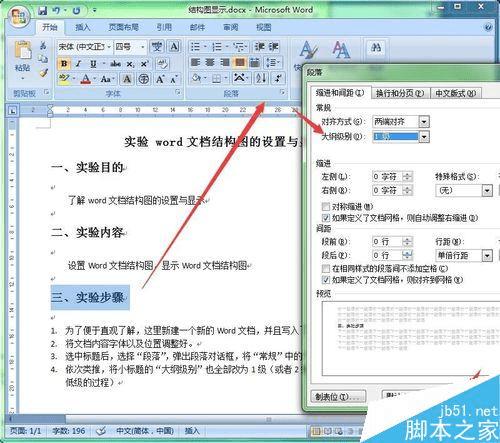500x443 pixels.
Task: Click the enclosed character icon
Action: pyautogui.click(x=144, y=79)
